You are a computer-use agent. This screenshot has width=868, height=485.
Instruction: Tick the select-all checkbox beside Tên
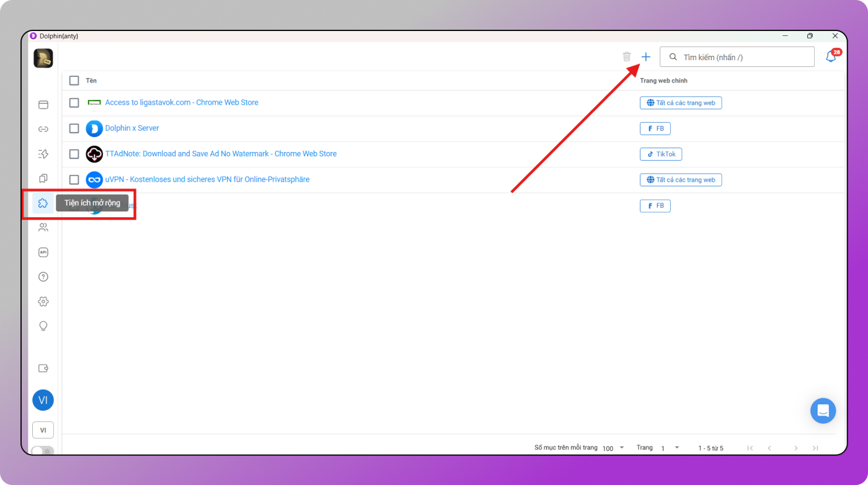click(x=74, y=81)
